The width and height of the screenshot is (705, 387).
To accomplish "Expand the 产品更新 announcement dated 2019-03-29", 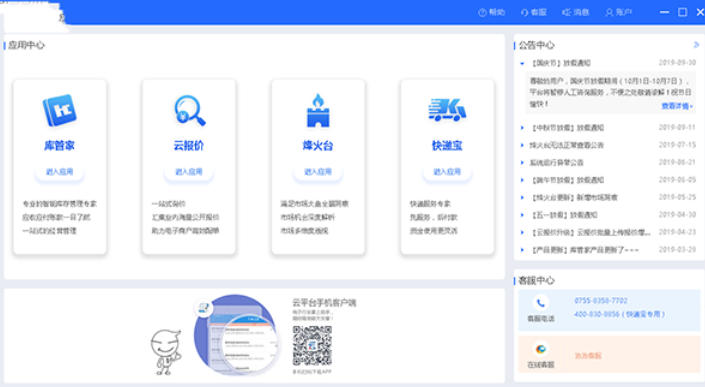I will tap(522, 250).
